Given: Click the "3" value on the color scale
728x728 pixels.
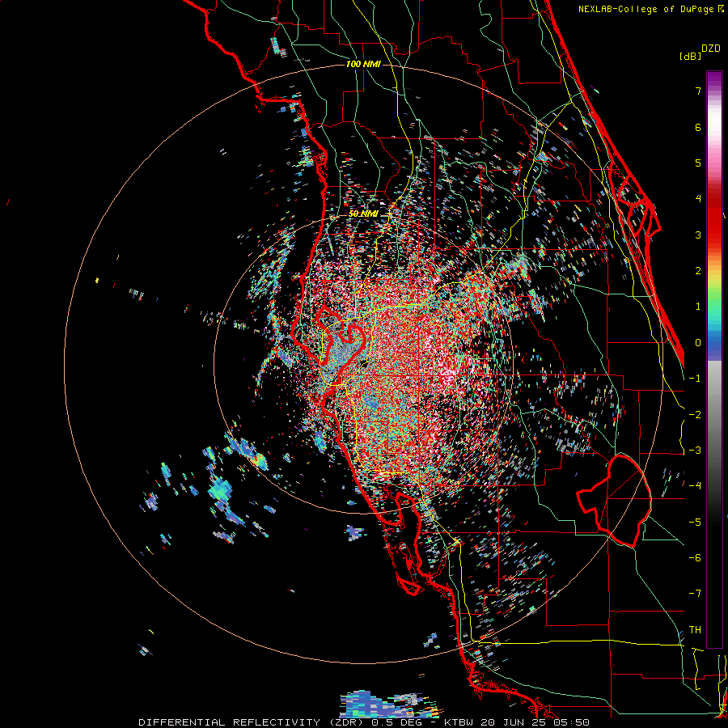Looking at the screenshot, I should pos(698,235).
